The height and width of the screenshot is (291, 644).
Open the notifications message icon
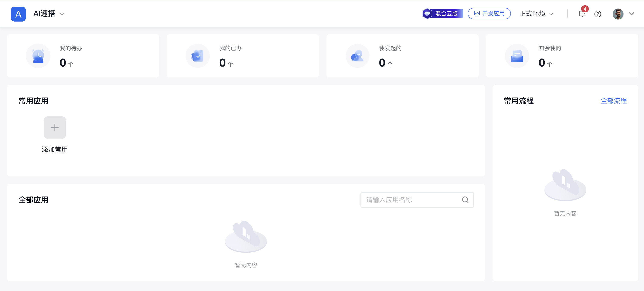[582, 14]
